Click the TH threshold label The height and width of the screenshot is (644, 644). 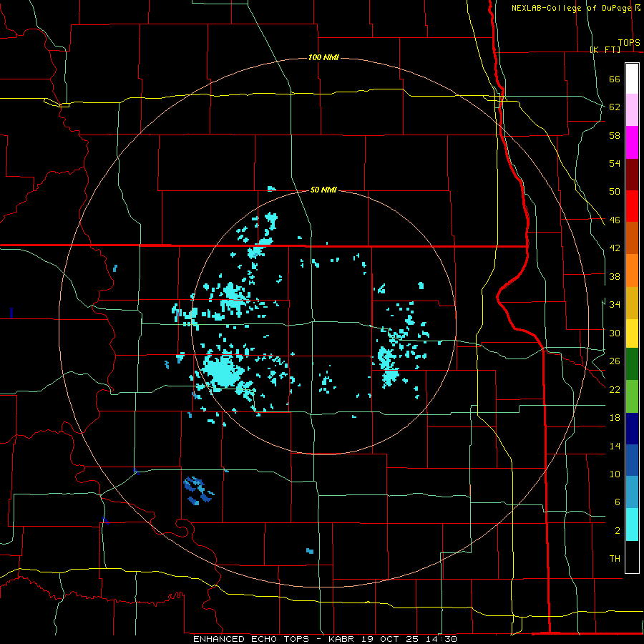pos(615,559)
